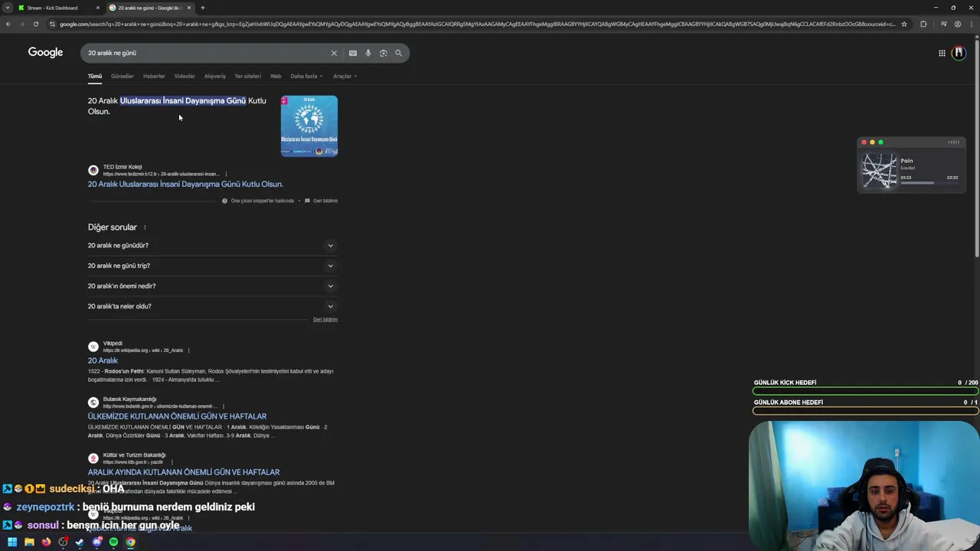Open the Google apps grid
Screen dimensions: 980x551
pos(942,53)
